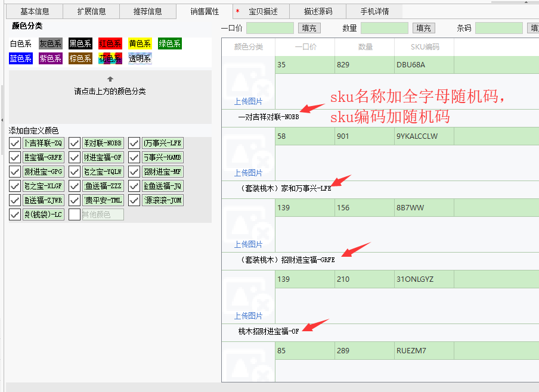Click image placeholder icon beside SKU 9YKALCCLW
The height and width of the screenshot is (392, 539).
click(248, 152)
